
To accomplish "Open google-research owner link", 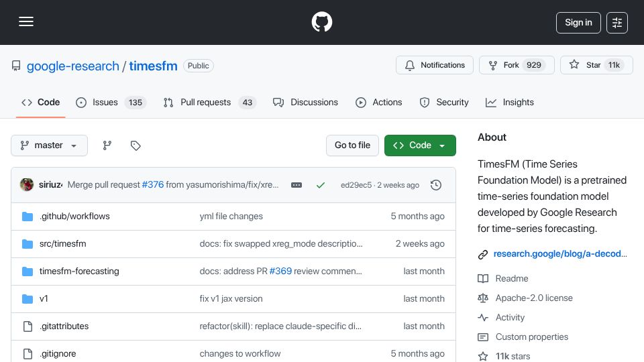I will pos(72,66).
